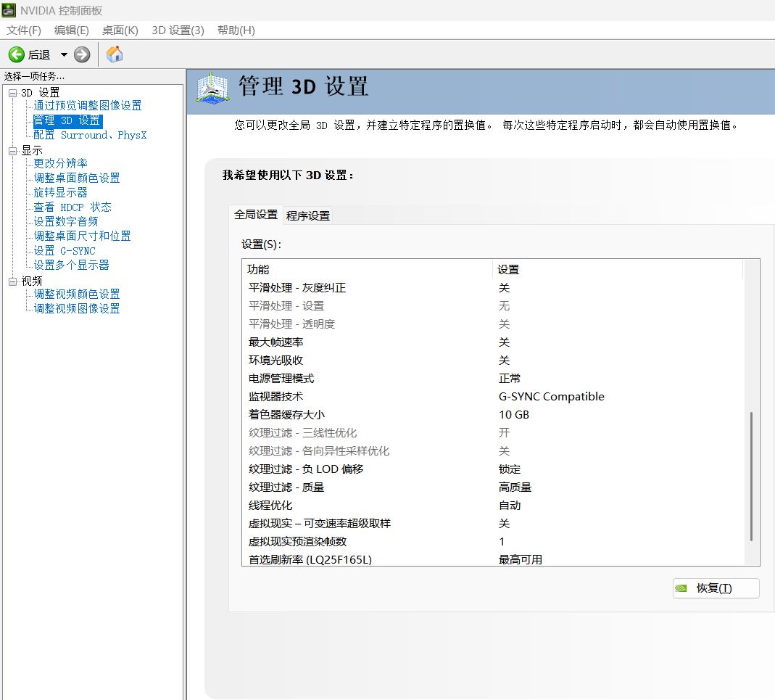Select the 着色器缓存大小 row
This screenshot has height=700, width=775.
click(x=493, y=415)
